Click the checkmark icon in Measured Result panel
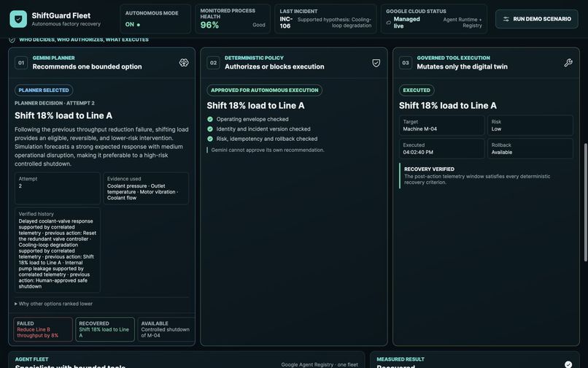This screenshot has height=368, width=588. [568, 364]
